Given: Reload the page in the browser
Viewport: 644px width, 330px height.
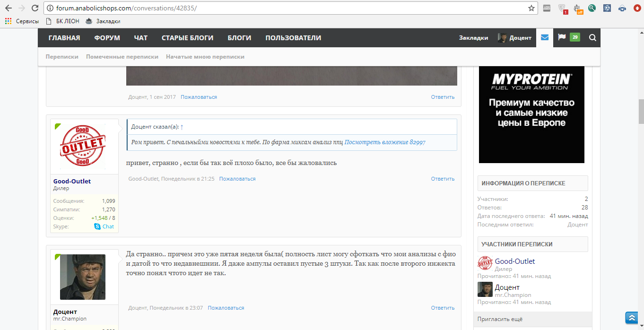Looking at the screenshot, I should click(35, 8).
